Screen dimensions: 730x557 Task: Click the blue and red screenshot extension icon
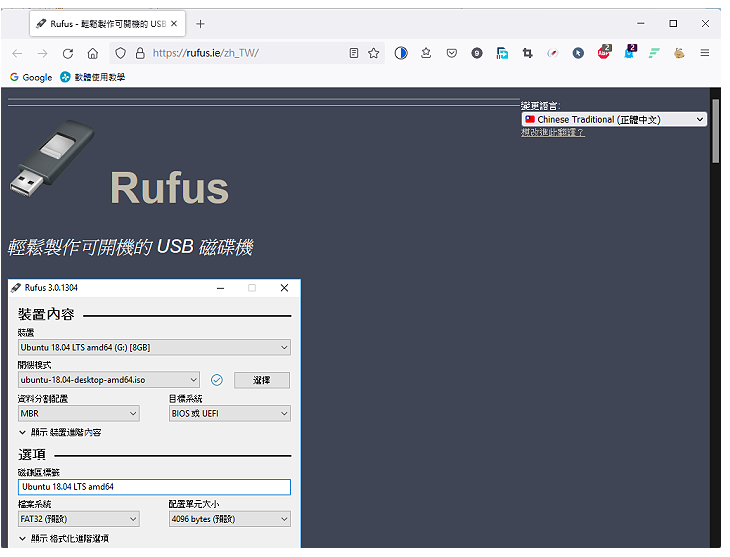[502, 54]
